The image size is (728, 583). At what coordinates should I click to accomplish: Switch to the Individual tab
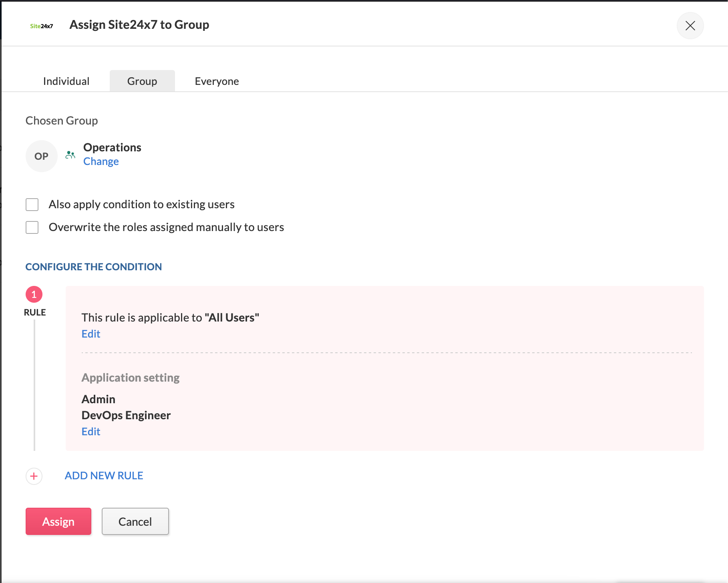66,81
